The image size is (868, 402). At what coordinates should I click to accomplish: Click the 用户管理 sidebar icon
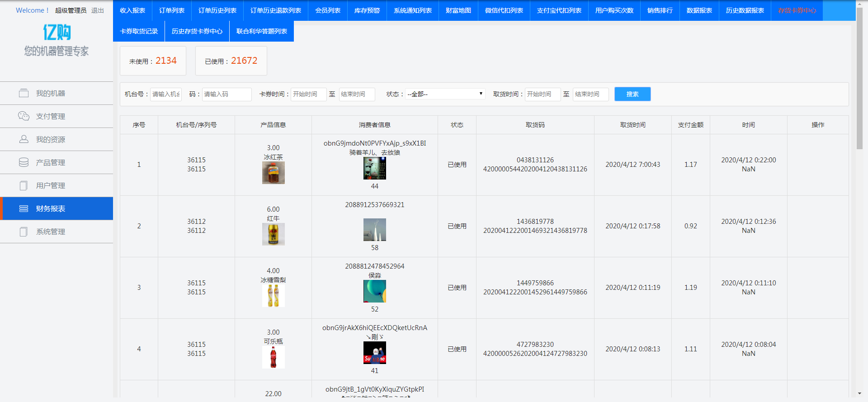(24, 185)
